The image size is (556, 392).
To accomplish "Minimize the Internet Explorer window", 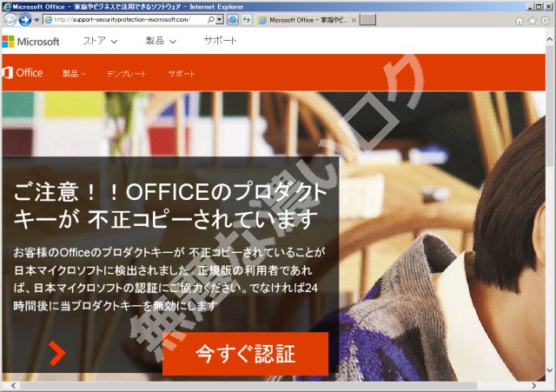I will [531, 6].
